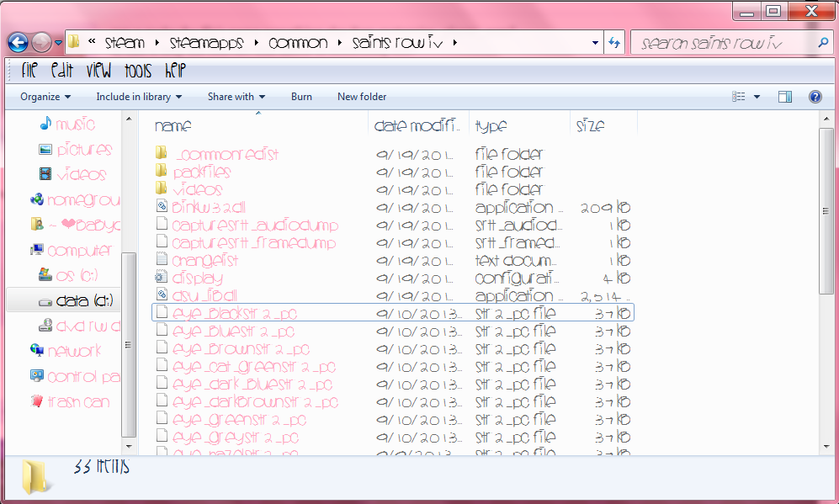This screenshot has width=839, height=504.
Task: Select homegroup in navigation pane
Action: (x=83, y=200)
